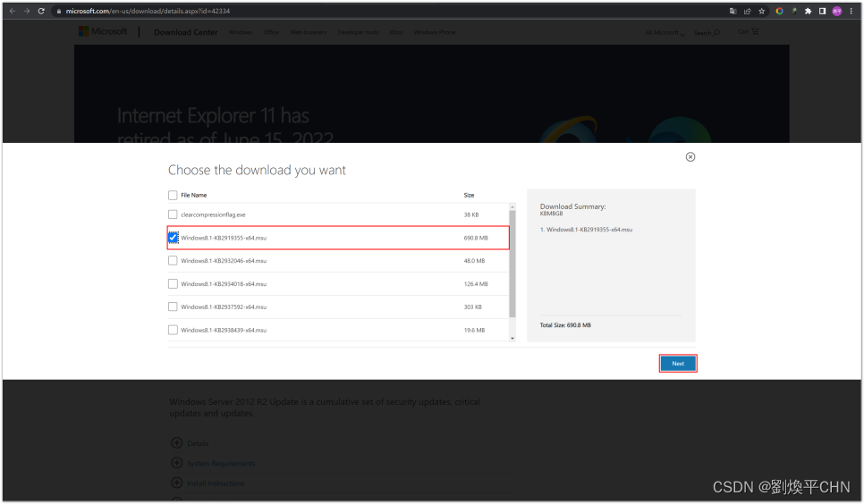The width and height of the screenshot is (864, 504).
Task: Open the translate page icon
Action: [x=733, y=11]
